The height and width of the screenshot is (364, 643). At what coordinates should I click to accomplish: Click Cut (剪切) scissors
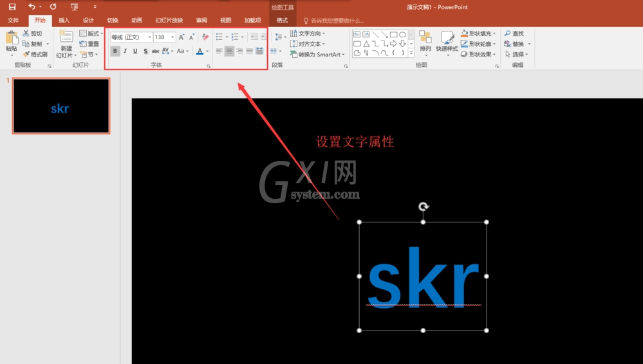pos(32,33)
